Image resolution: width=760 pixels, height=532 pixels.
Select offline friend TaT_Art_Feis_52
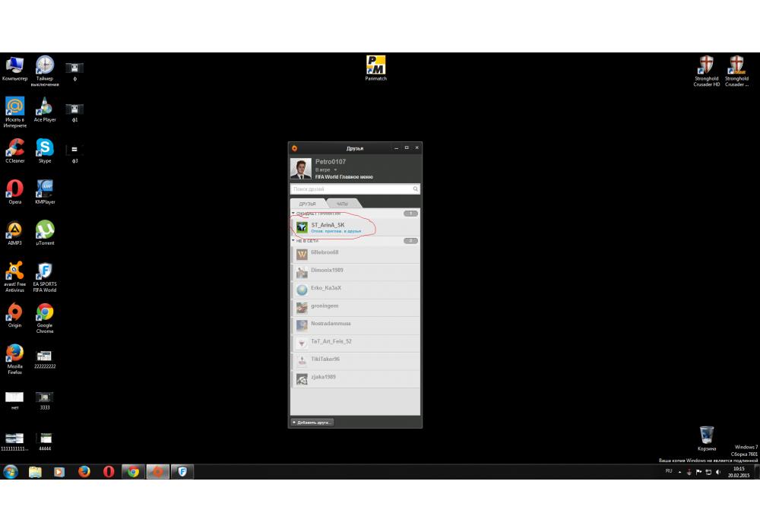(355, 344)
